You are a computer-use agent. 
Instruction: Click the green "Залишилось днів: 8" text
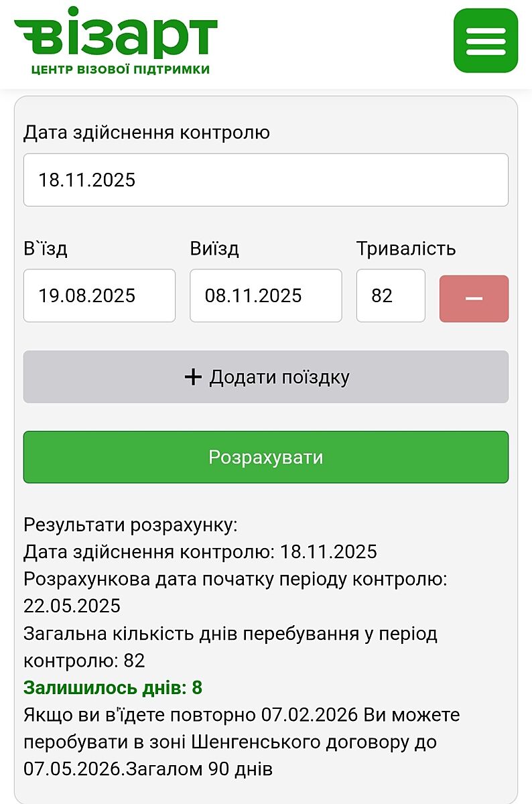pyautogui.click(x=113, y=688)
